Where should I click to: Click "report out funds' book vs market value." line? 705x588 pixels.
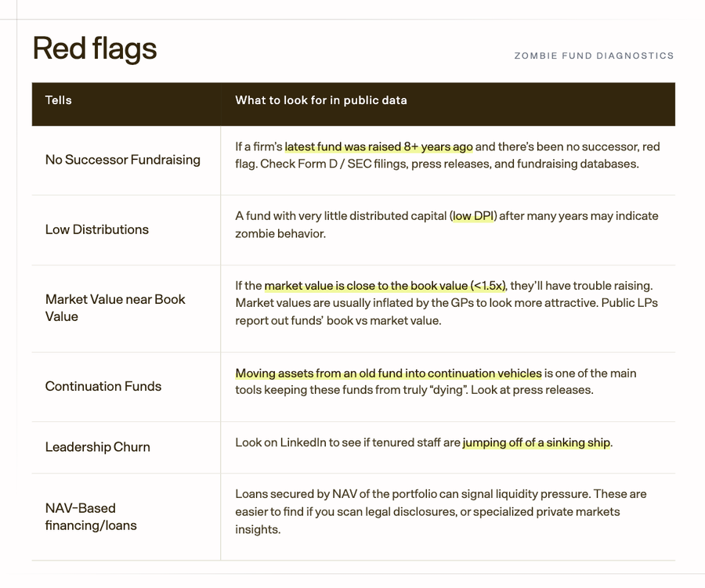pos(338,320)
